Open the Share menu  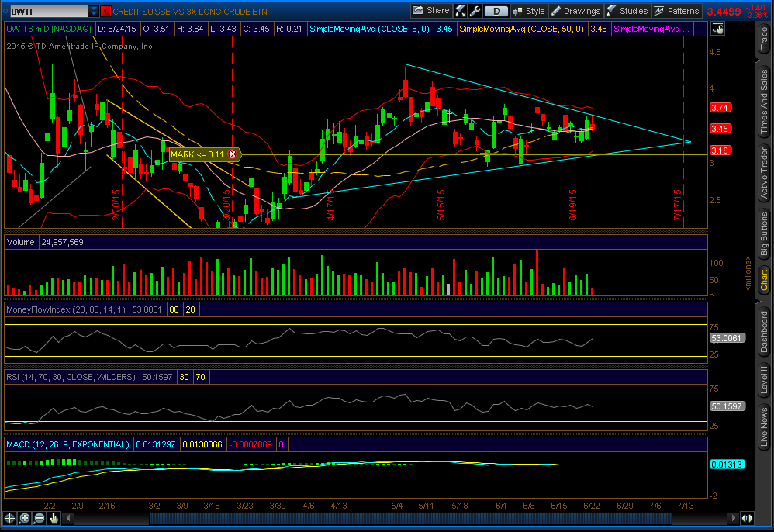431,11
